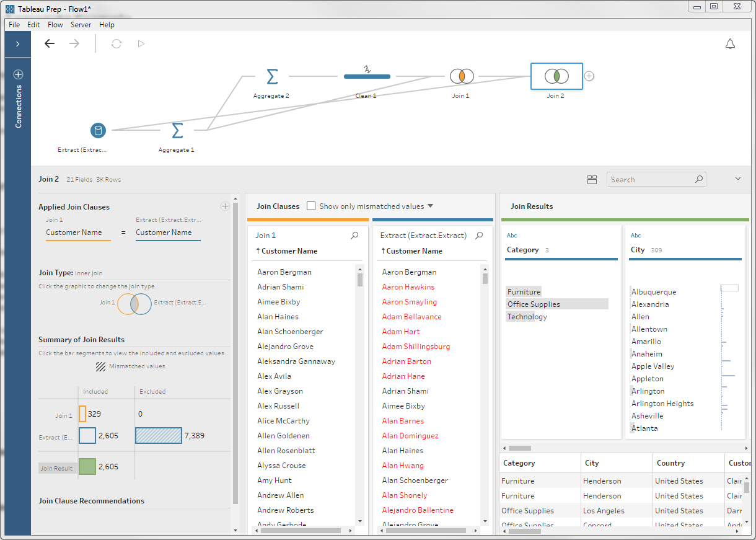Add a join clause with plus

click(x=225, y=206)
